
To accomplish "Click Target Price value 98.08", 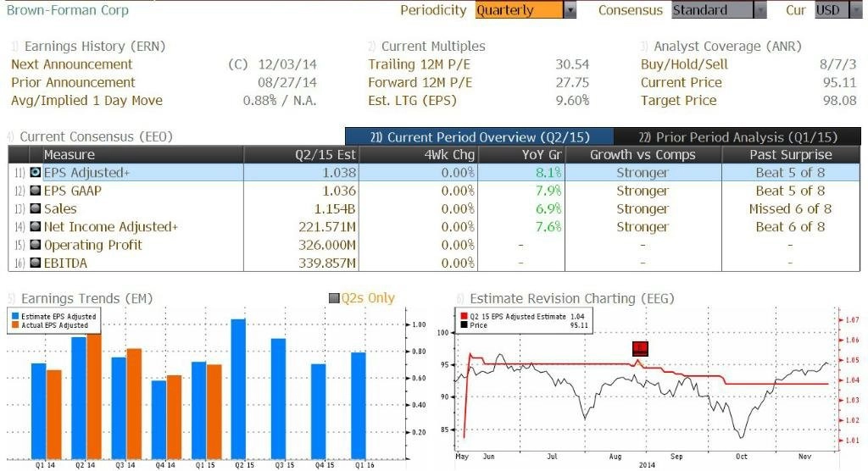I will (x=840, y=100).
